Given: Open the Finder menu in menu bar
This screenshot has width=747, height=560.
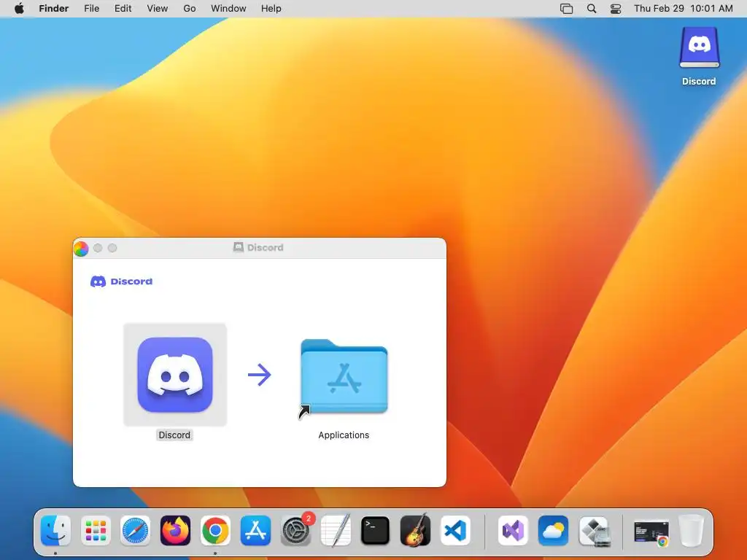Looking at the screenshot, I should 54,9.
